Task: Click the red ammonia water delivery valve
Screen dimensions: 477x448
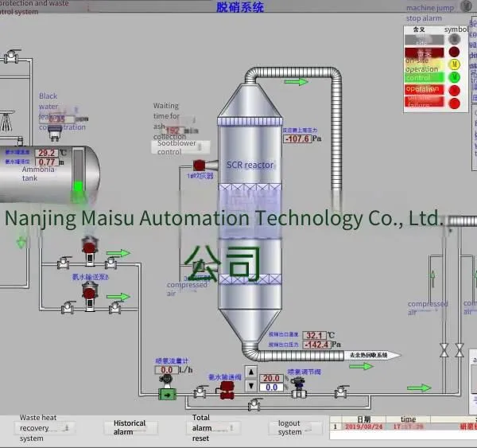Action: [226, 390]
